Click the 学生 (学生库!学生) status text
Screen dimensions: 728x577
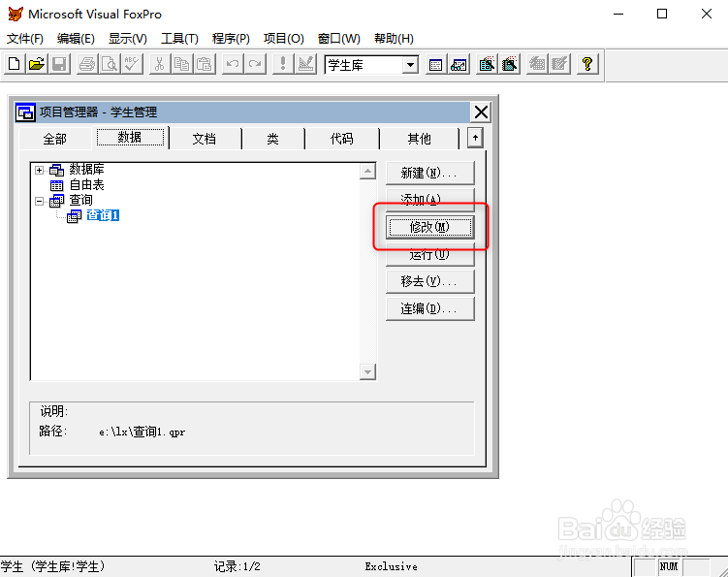tap(53, 566)
